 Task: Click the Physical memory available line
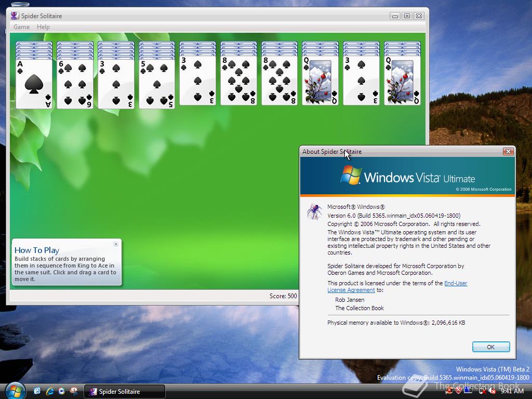coord(396,323)
